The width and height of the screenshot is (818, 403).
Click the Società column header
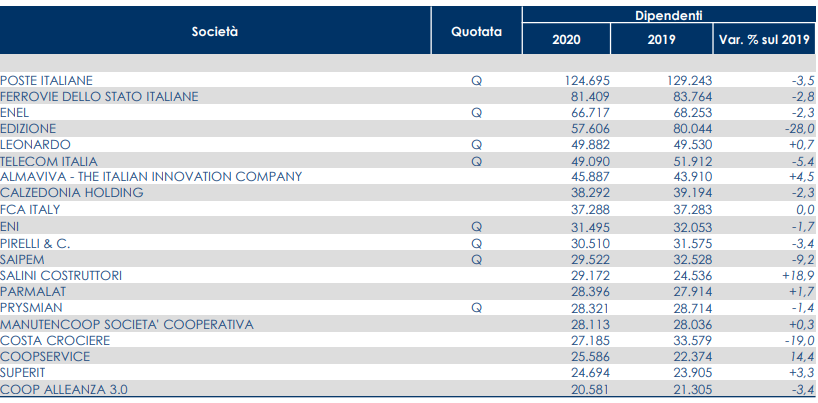pos(215,31)
